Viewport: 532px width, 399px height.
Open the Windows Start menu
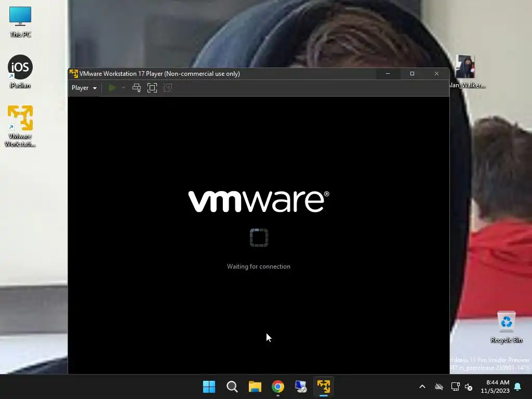point(209,387)
